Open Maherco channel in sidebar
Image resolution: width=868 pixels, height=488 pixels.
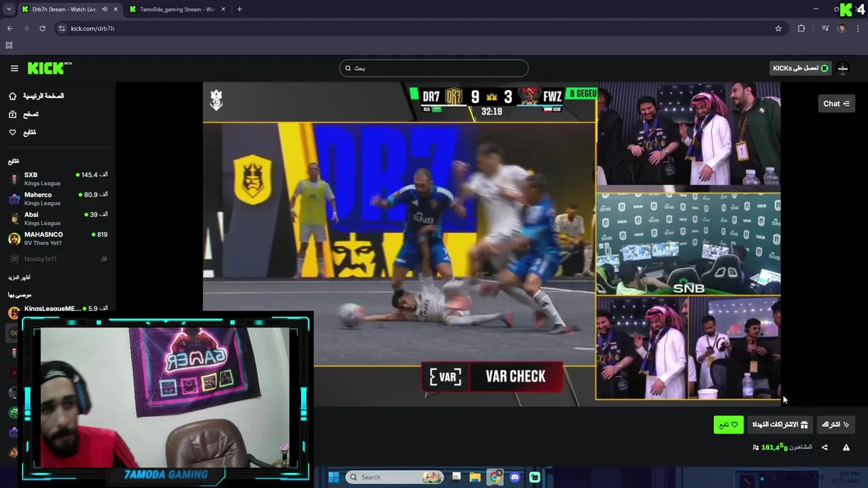[58, 199]
